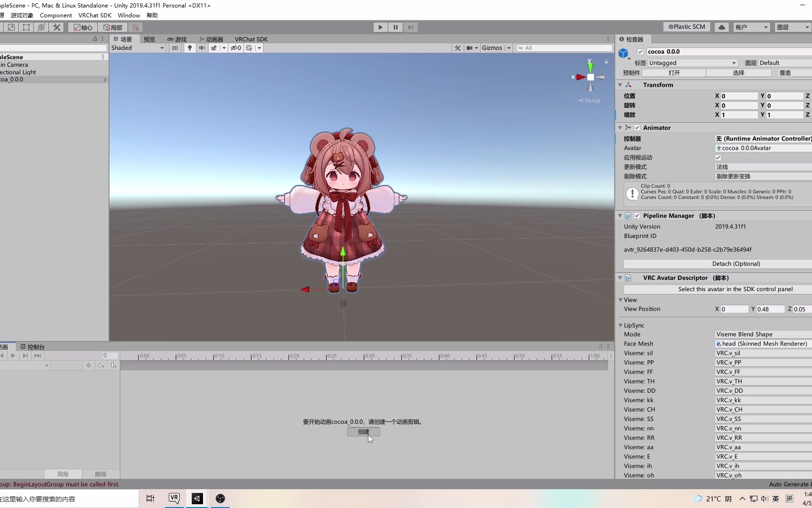This screenshot has width=812, height=508.
Task: Open the Account (帐户) dropdown
Action: pyautogui.click(x=751, y=27)
